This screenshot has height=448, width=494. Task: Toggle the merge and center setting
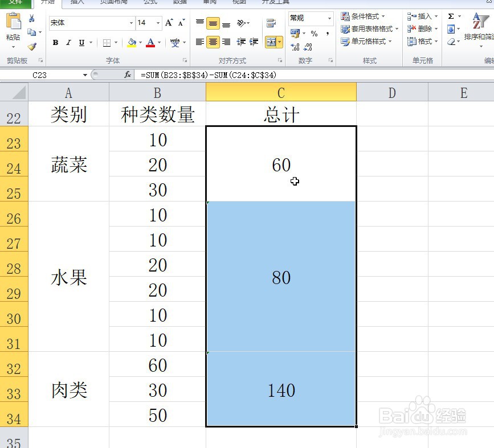point(272,42)
